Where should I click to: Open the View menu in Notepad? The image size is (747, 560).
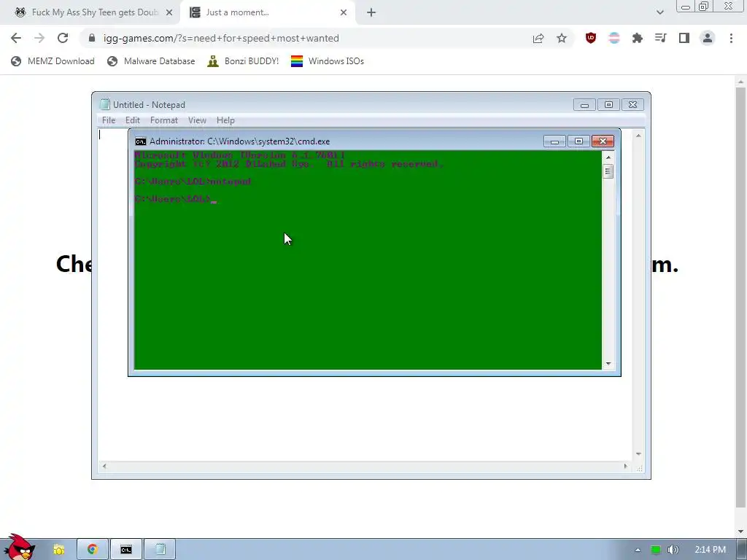[197, 120]
